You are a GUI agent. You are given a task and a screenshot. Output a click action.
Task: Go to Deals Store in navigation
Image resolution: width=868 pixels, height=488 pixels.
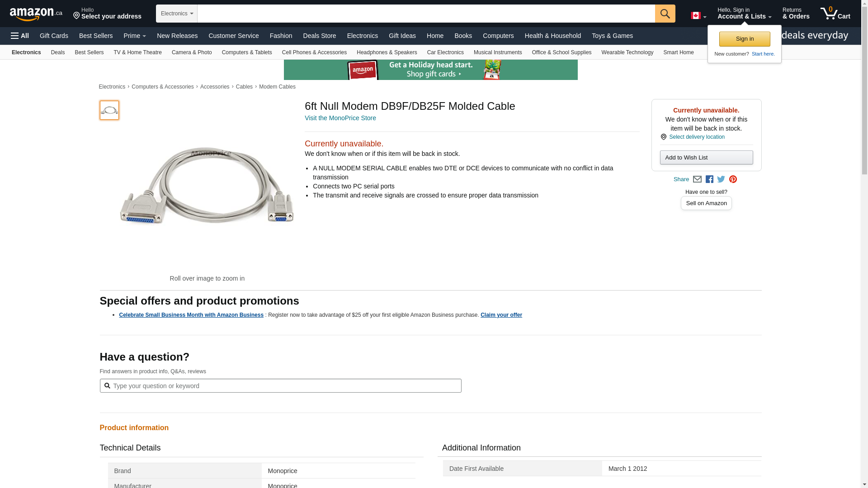pyautogui.click(x=319, y=36)
